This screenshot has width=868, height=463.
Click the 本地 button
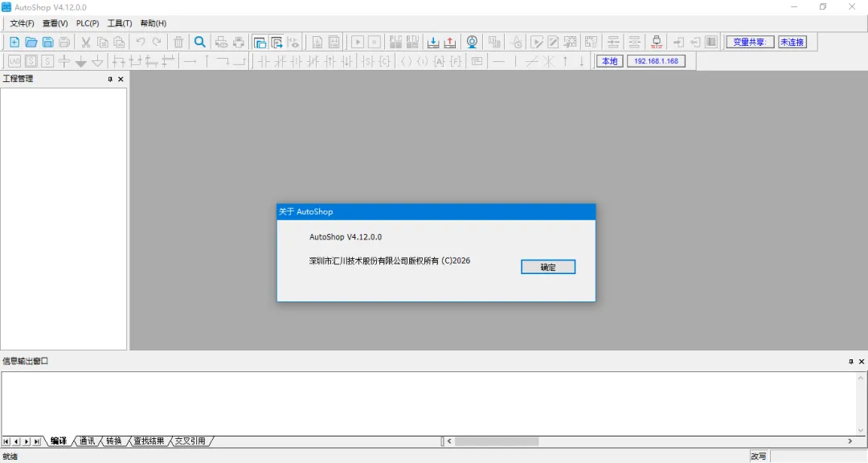point(609,61)
